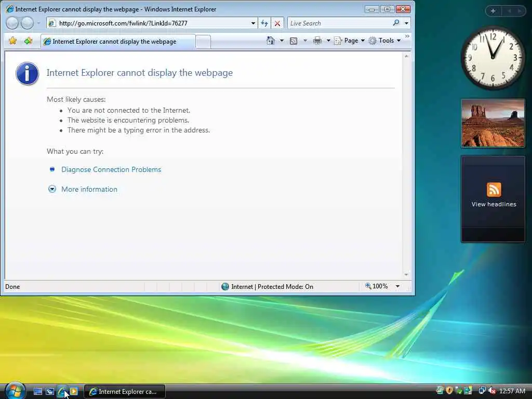Open the Windows Start menu orb

(x=15, y=391)
